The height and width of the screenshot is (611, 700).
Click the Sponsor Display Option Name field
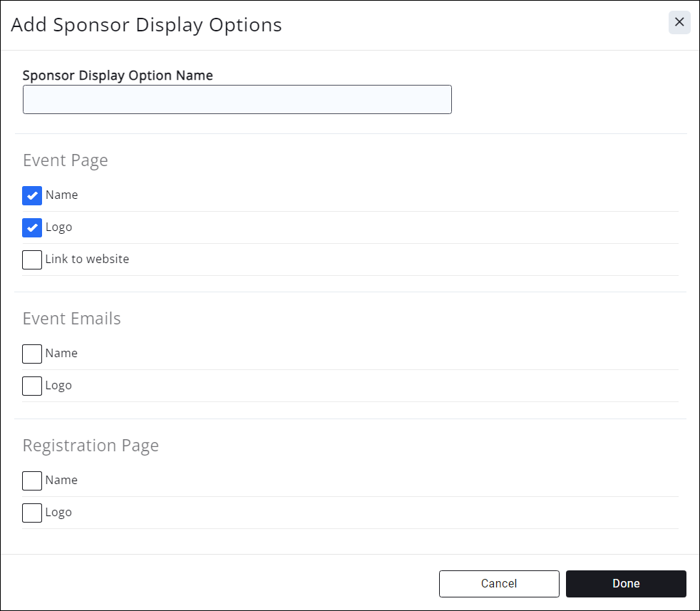click(x=237, y=100)
